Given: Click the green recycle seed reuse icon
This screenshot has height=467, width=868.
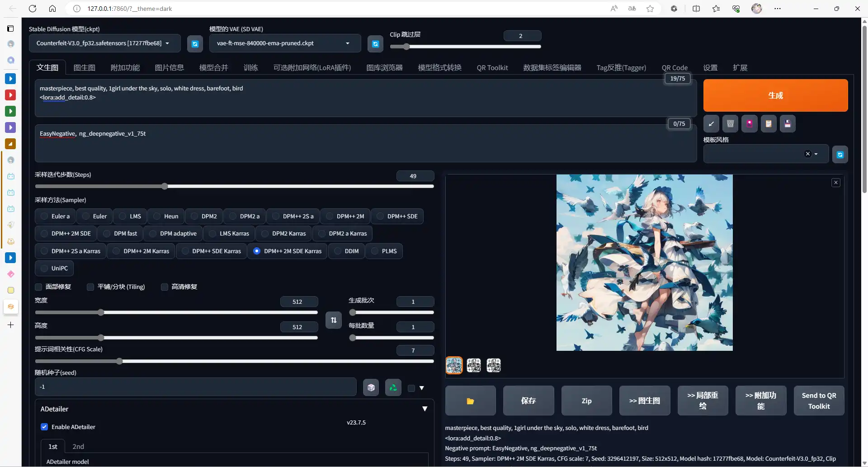Looking at the screenshot, I should tap(393, 388).
